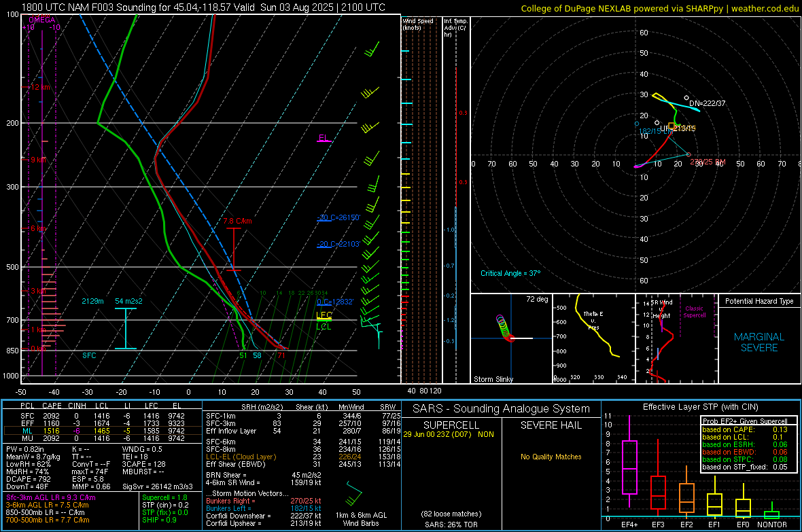Click the green LCL marker on skew-T
The height and width of the screenshot is (532, 802).
[x=324, y=326]
